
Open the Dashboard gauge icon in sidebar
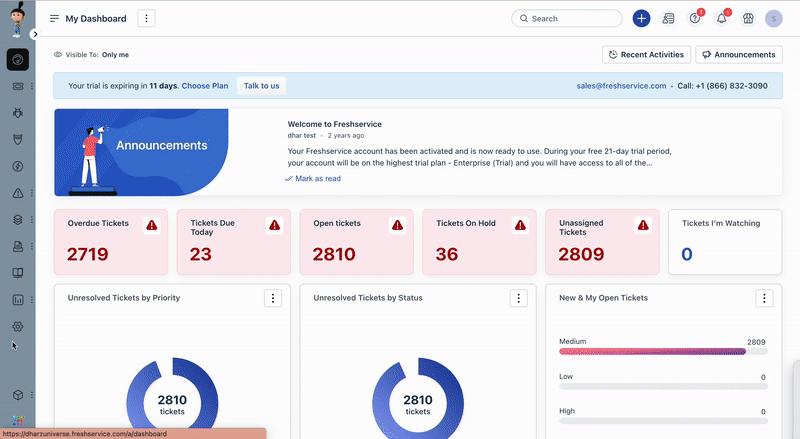pos(18,60)
